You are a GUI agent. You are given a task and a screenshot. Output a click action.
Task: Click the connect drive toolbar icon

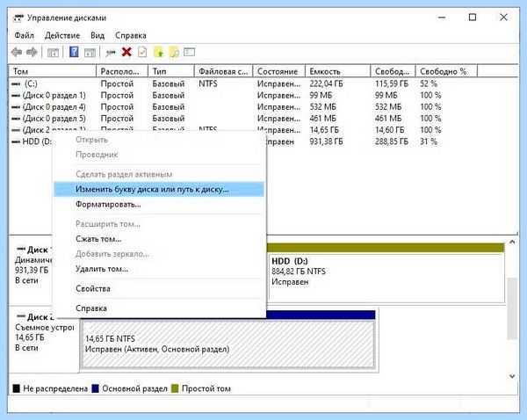pyautogui.click(x=111, y=53)
